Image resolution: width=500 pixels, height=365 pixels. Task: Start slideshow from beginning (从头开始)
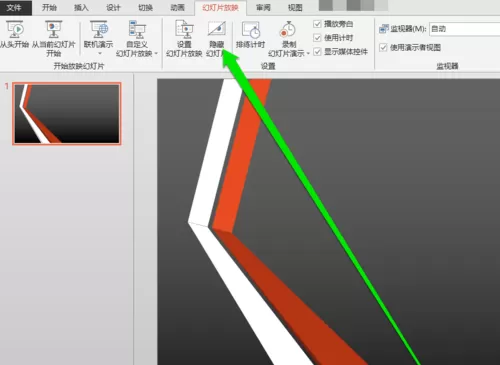(15, 34)
